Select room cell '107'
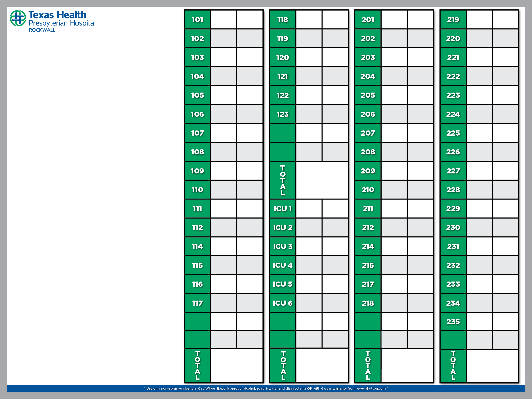532x399 pixels. pos(197,133)
